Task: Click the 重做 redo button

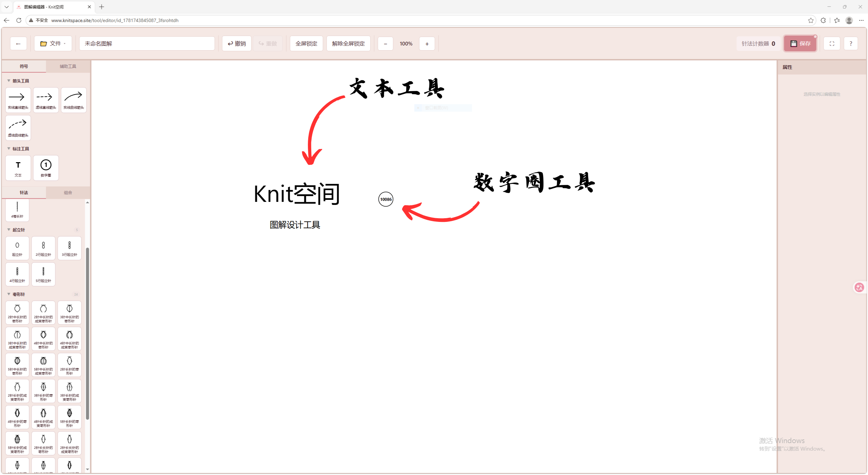Action: tap(268, 43)
